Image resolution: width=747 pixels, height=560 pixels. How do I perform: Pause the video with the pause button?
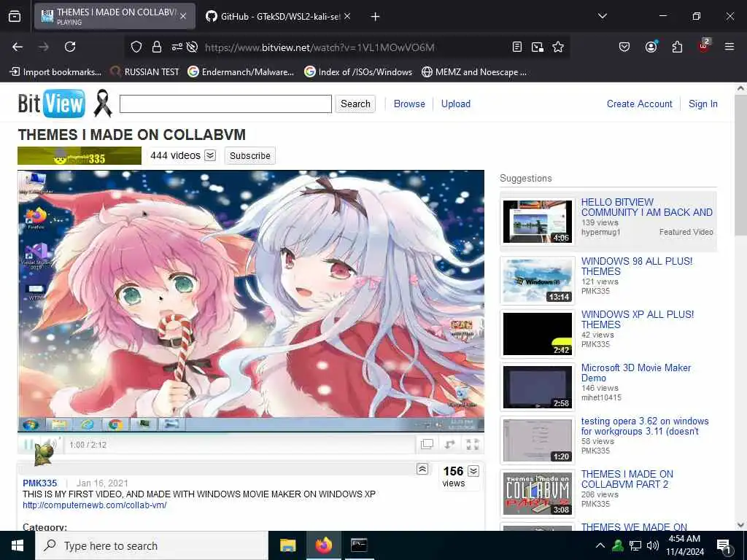tap(28, 444)
